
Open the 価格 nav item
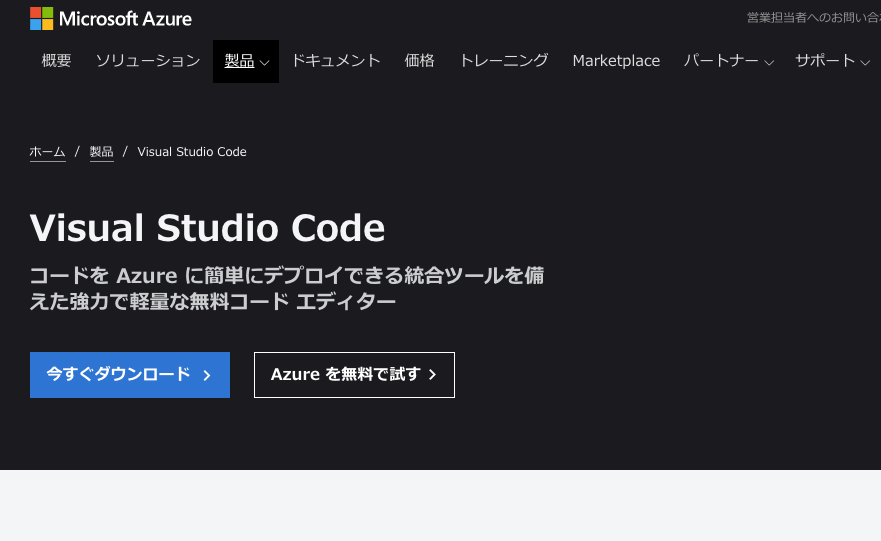(420, 61)
